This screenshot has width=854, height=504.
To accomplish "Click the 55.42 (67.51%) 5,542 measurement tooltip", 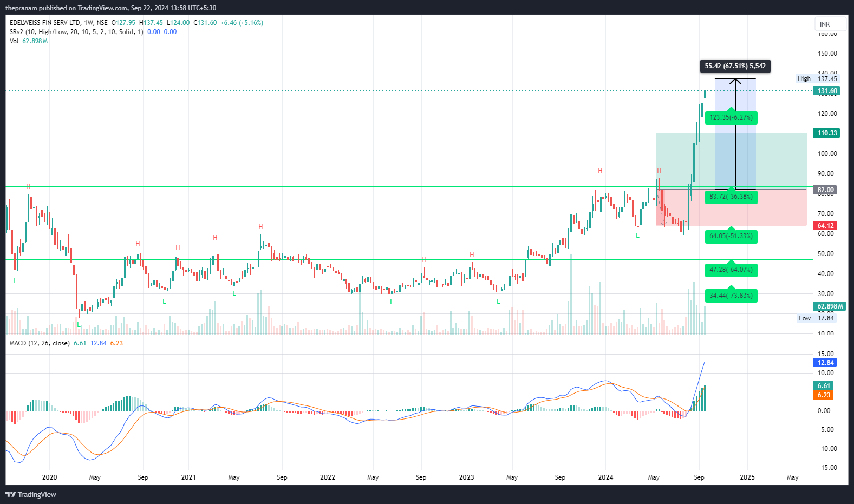I will click(x=735, y=66).
